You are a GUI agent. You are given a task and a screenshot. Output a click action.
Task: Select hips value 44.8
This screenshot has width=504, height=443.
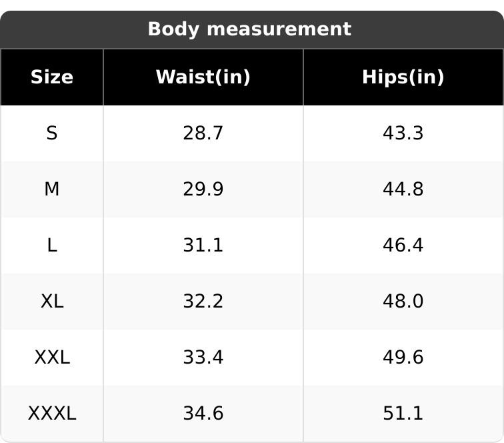(403, 189)
